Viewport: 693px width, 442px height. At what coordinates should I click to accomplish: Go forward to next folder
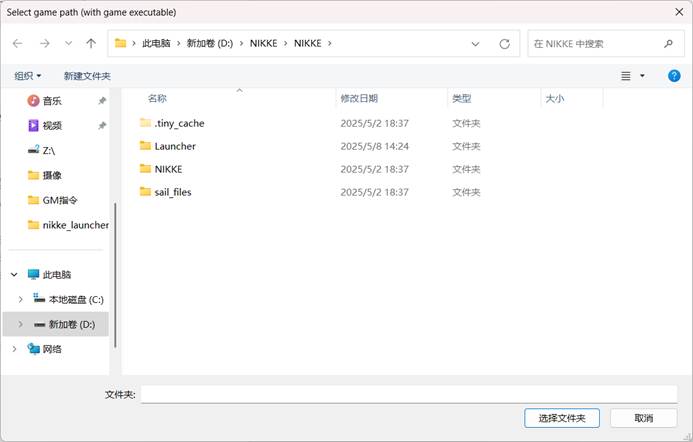pos(45,43)
